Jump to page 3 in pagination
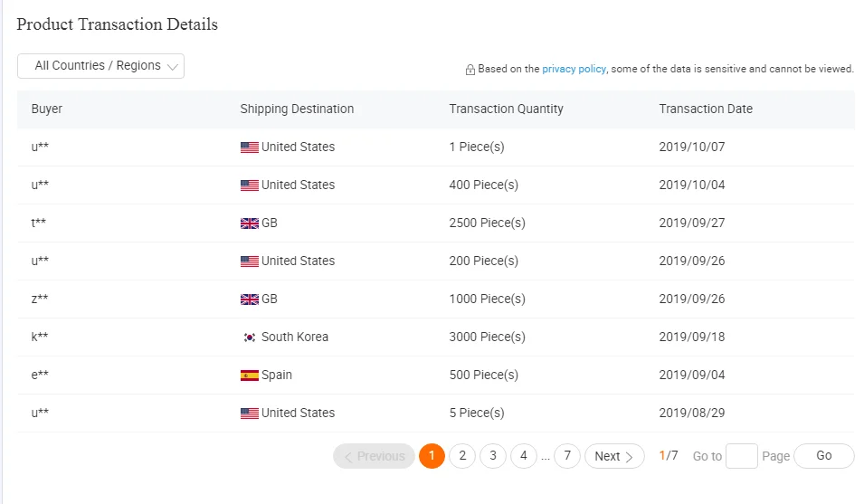This screenshot has height=504, width=864. (493, 456)
